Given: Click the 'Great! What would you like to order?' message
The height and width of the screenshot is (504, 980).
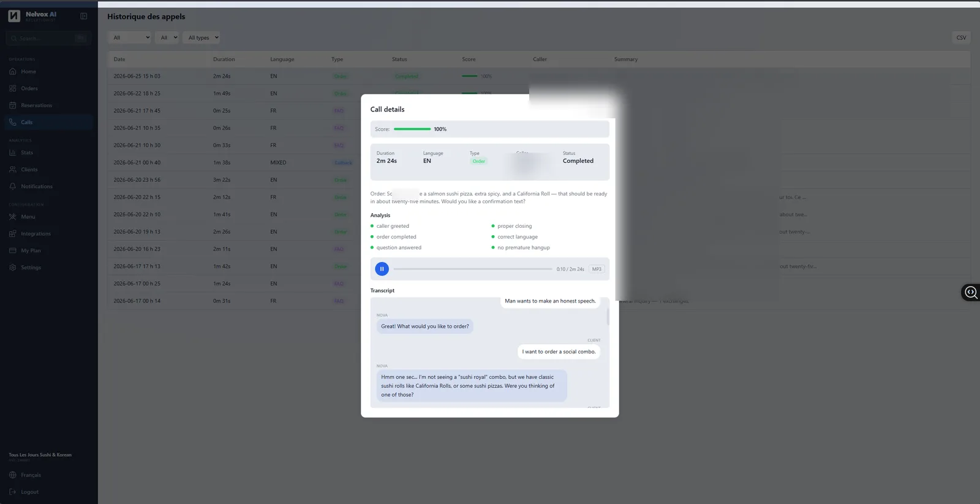Looking at the screenshot, I should pos(425,326).
